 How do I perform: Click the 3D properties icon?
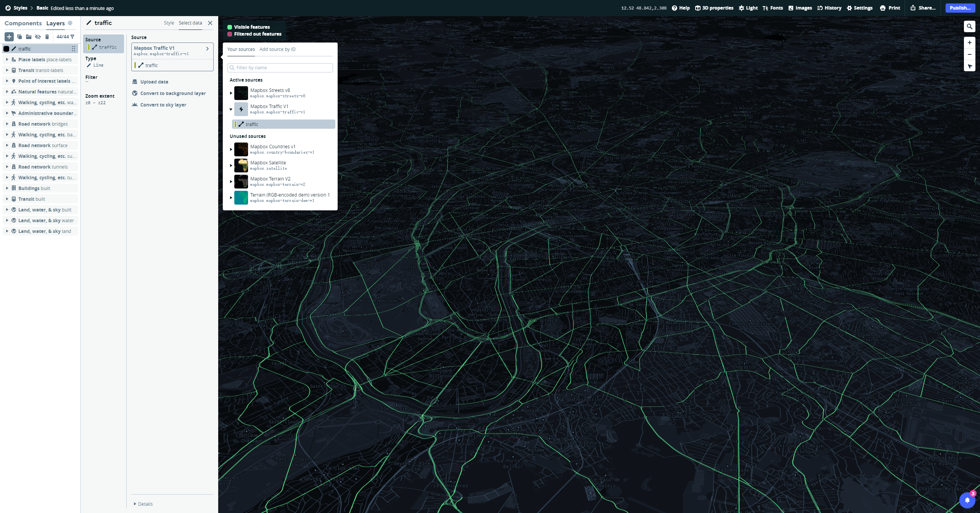pos(699,7)
